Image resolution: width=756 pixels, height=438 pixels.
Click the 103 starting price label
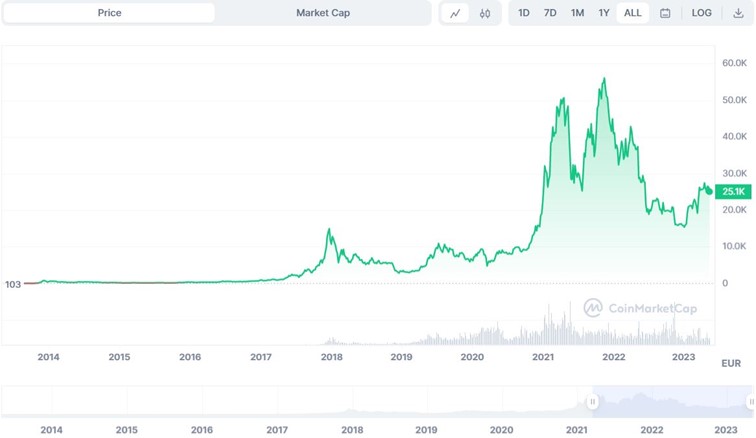(12, 284)
